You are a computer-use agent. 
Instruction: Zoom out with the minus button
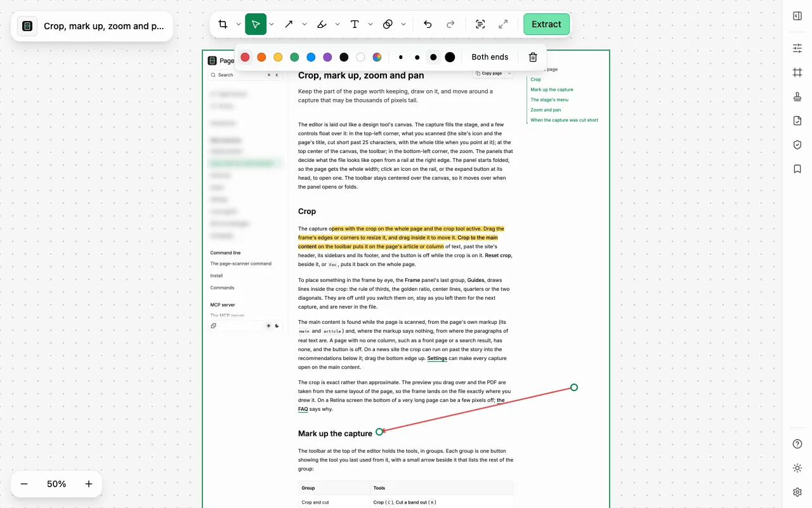click(x=24, y=484)
